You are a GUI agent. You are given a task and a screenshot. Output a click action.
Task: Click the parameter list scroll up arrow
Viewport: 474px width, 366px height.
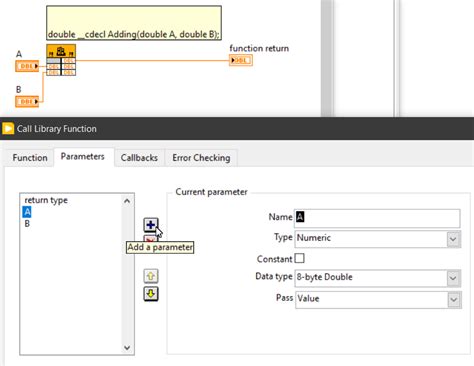(127, 201)
